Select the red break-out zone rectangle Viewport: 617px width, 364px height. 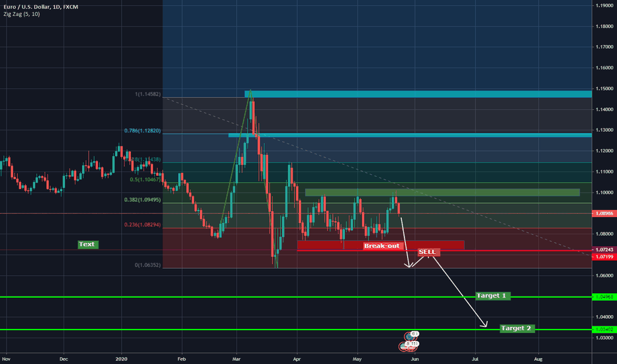tap(381, 245)
